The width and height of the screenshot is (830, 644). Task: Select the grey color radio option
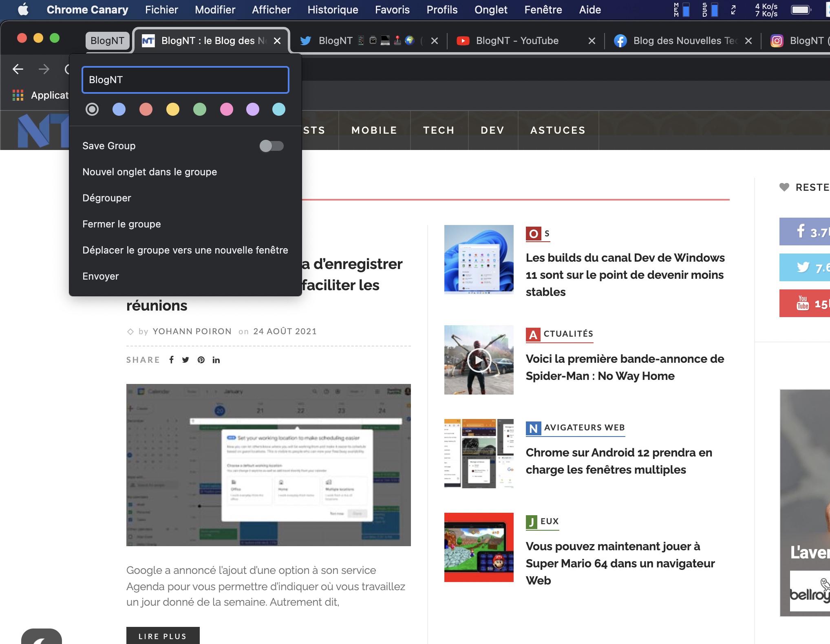(x=92, y=109)
